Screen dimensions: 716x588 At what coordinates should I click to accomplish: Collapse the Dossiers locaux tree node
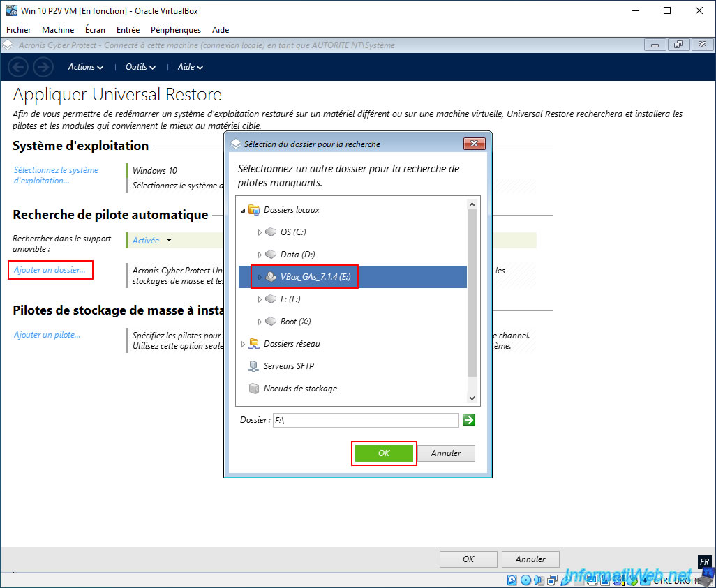243,211
